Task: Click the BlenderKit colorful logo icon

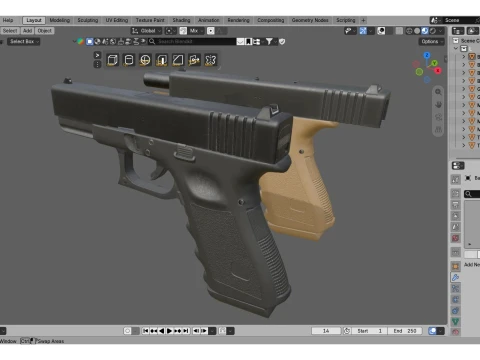Action: (80, 42)
